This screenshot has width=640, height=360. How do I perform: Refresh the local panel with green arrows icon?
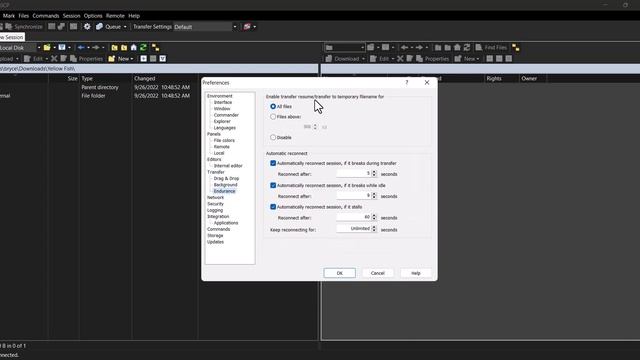[143, 48]
